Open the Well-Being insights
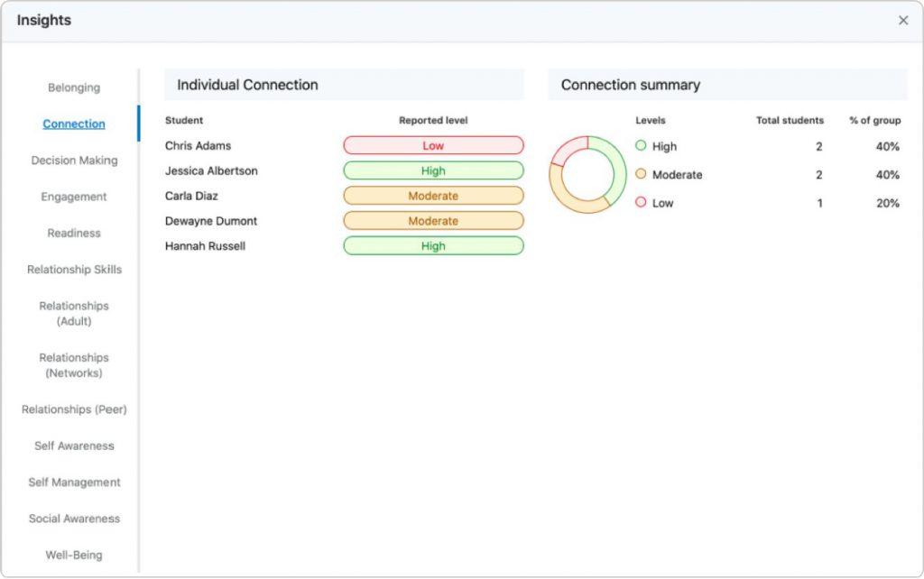924x579 pixels. pos(74,556)
